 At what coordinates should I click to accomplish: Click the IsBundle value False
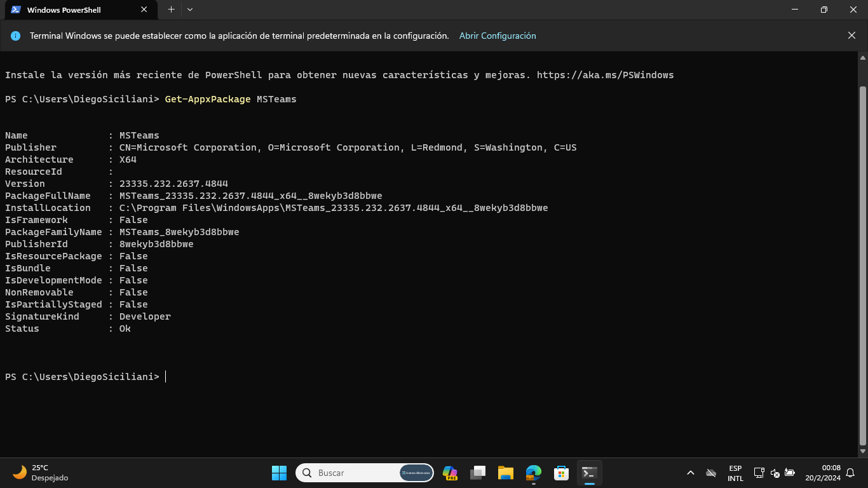pos(133,268)
